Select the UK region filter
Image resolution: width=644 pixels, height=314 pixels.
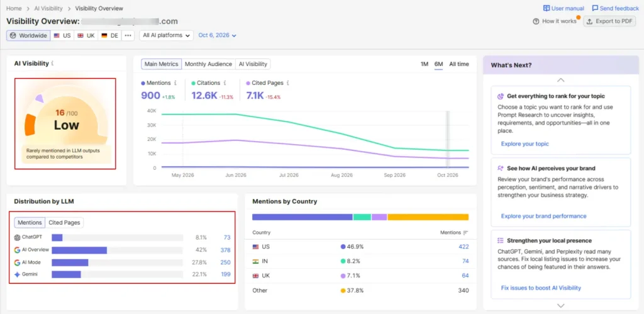click(86, 35)
